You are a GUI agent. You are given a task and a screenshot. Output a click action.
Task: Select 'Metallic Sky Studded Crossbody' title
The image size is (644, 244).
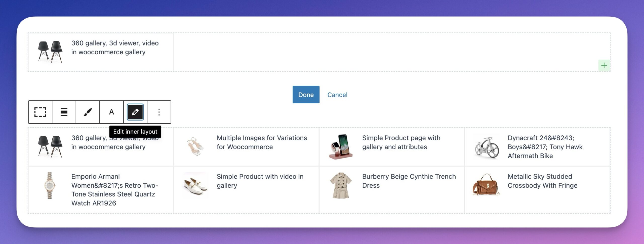click(542, 181)
